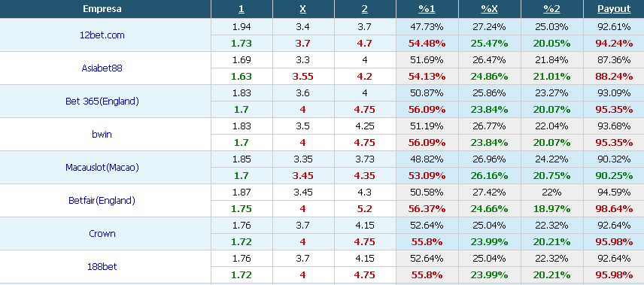Open the Bet 365(England) link
This screenshot has height=285, width=644.
click(102, 101)
